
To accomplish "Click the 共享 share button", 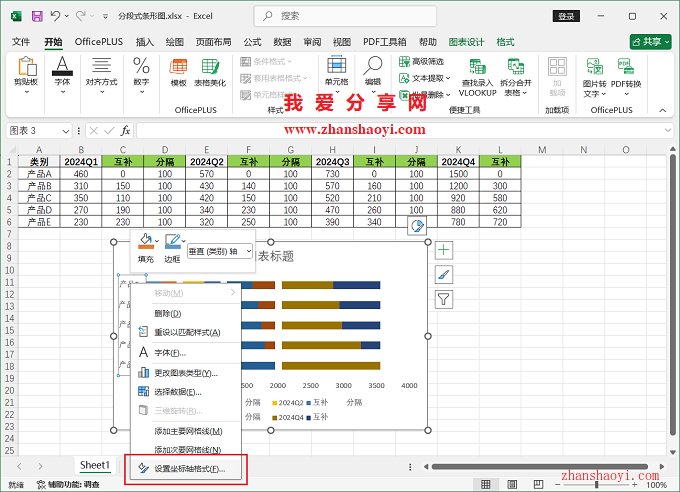I will pyautogui.click(x=650, y=42).
